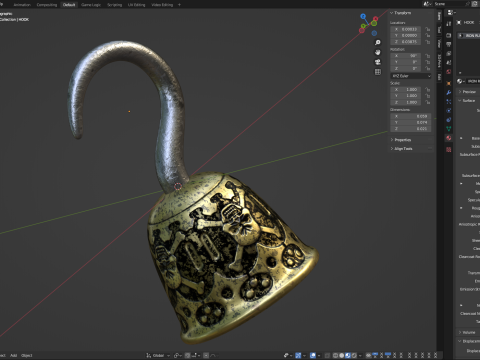
Task: Switch to the UV Editing workspace tab
Action: click(136, 5)
